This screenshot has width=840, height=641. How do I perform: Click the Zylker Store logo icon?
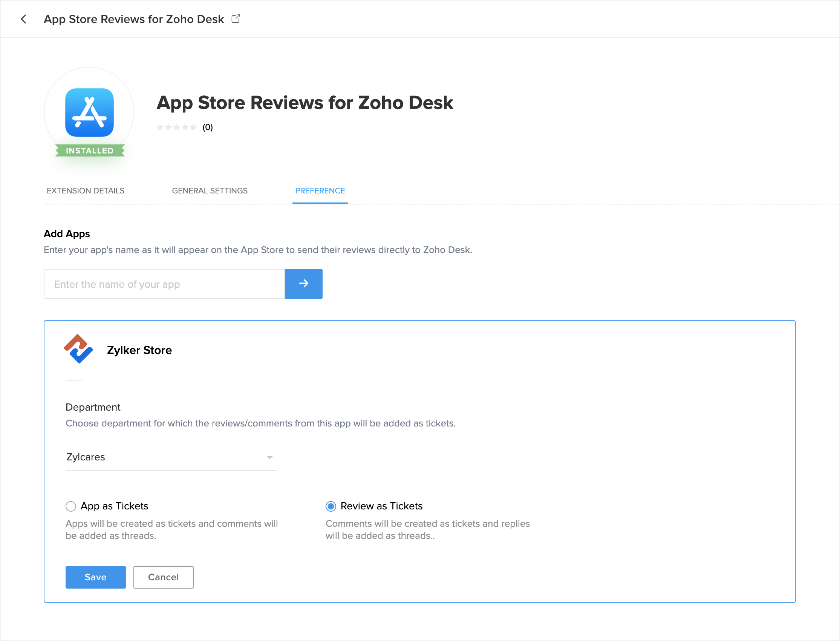tap(78, 349)
